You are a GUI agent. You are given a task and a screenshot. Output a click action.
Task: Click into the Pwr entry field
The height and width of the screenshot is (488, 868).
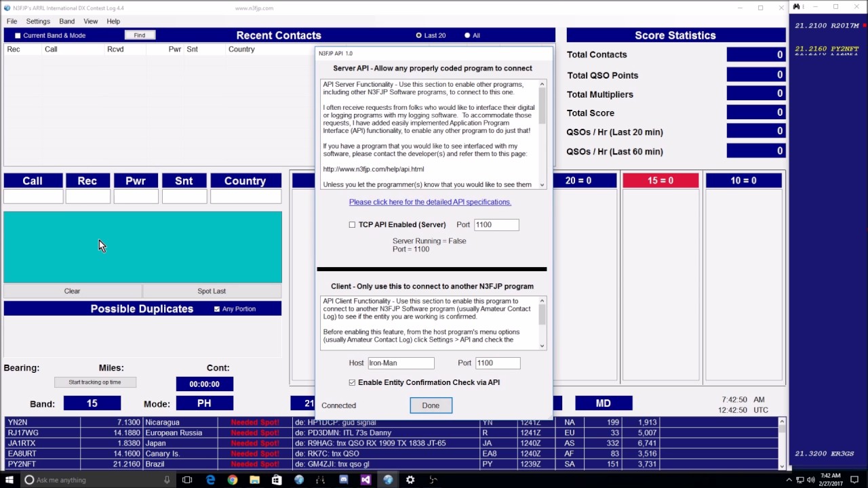[x=136, y=197]
